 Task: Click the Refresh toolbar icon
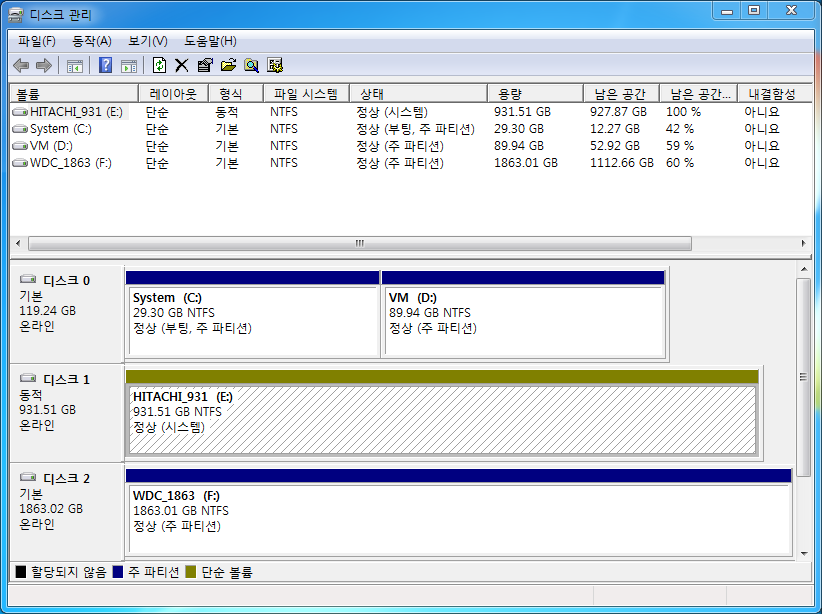pyautogui.click(x=159, y=66)
